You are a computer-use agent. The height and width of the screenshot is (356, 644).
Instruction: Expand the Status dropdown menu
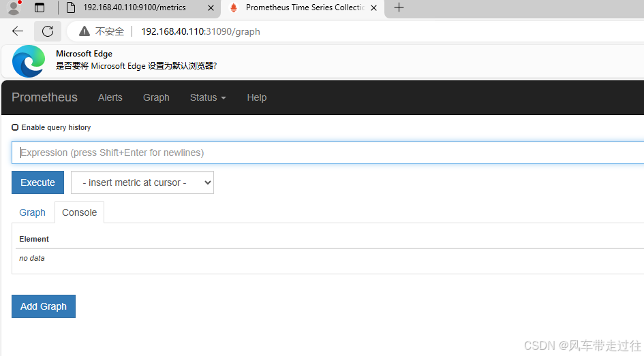208,97
